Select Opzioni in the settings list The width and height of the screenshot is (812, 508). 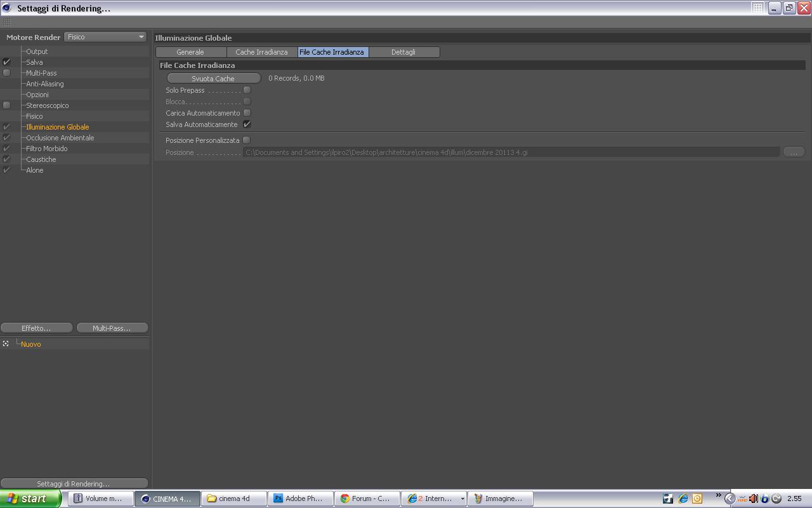37,95
